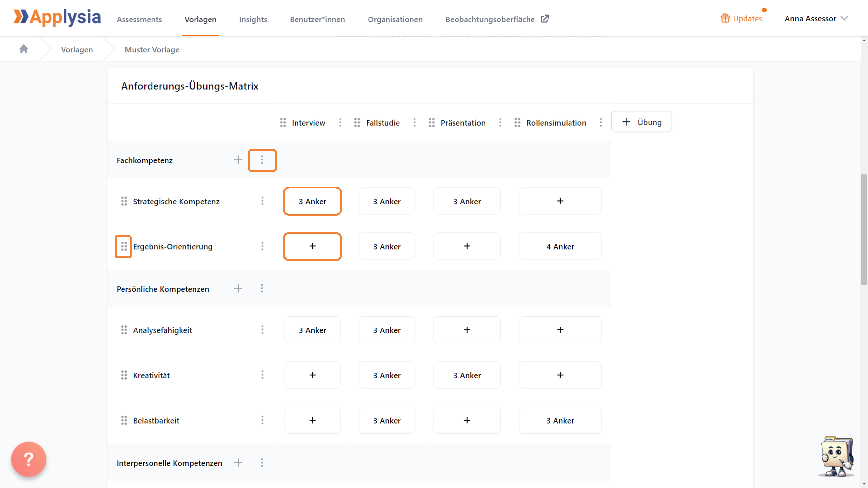Add anchors for Kreativität Rollensimulation

[x=560, y=375]
